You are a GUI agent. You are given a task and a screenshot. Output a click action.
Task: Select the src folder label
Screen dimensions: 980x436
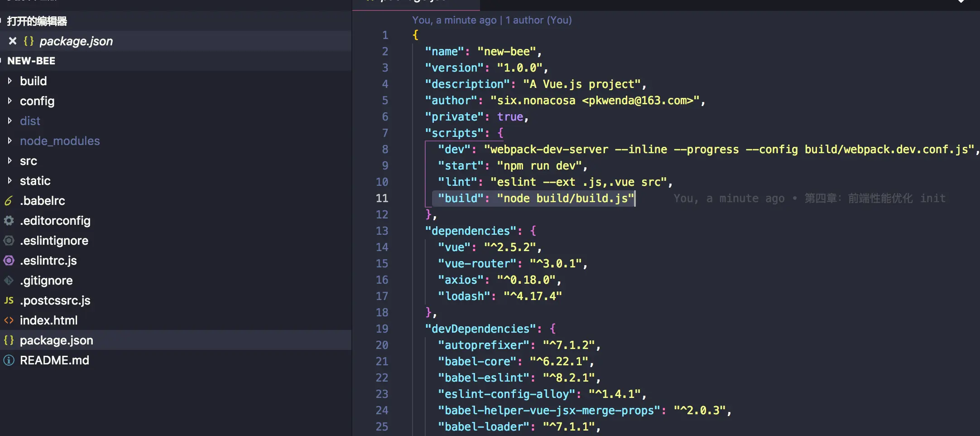[x=29, y=161]
